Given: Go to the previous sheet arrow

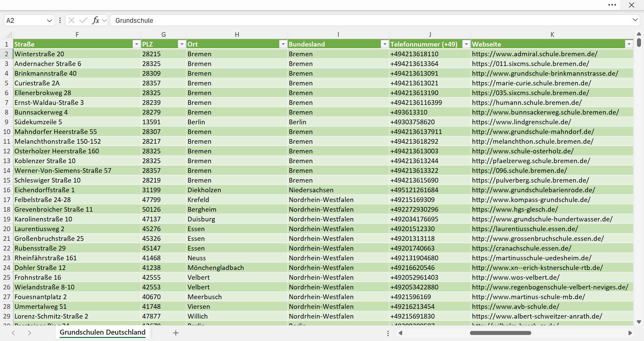Looking at the screenshot, I should tap(13, 333).
